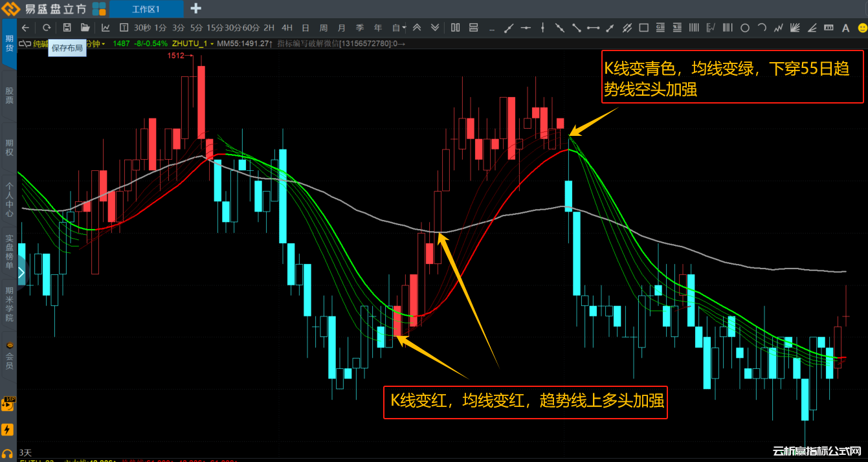Click the back arrow in the toolbar

click(x=25, y=28)
